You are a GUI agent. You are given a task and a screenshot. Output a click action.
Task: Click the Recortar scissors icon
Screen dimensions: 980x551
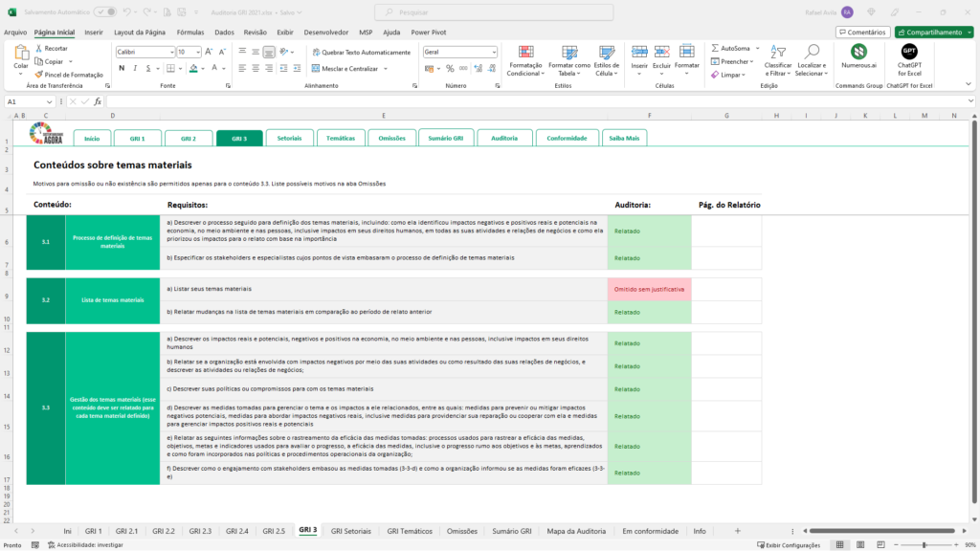tap(38, 48)
